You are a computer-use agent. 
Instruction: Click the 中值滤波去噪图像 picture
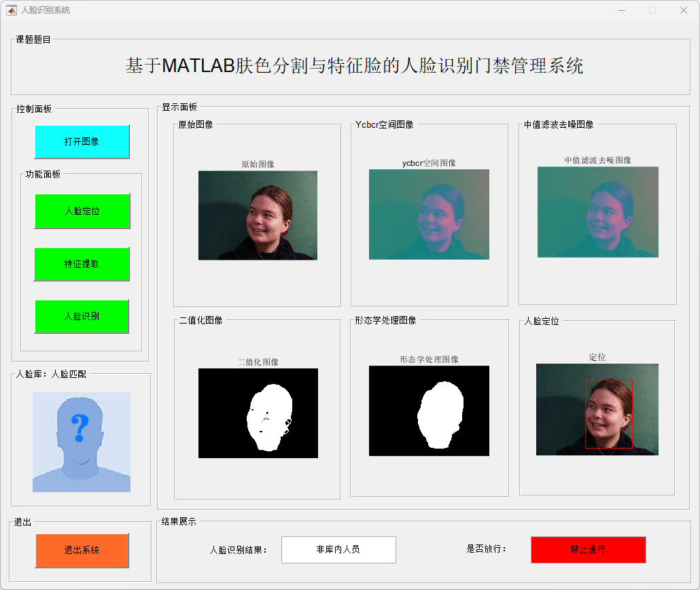[x=598, y=212]
